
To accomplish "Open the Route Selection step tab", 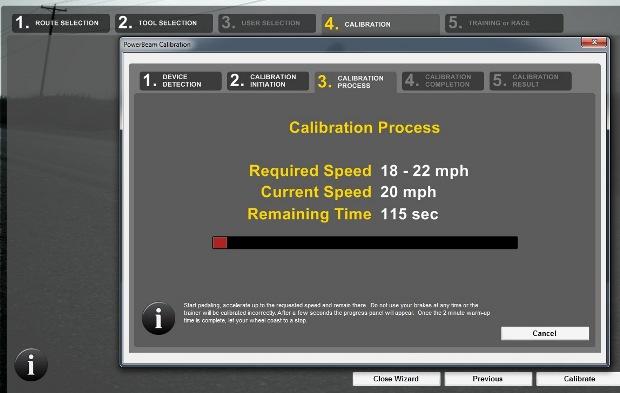I will coord(61,23).
